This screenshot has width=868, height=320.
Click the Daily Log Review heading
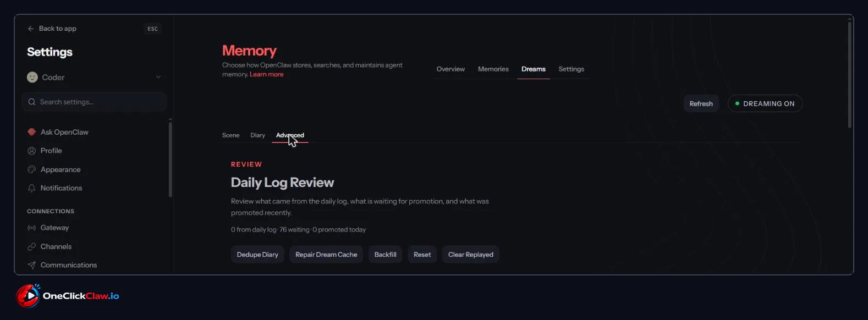pyautogui.click(x=282, y=183)
